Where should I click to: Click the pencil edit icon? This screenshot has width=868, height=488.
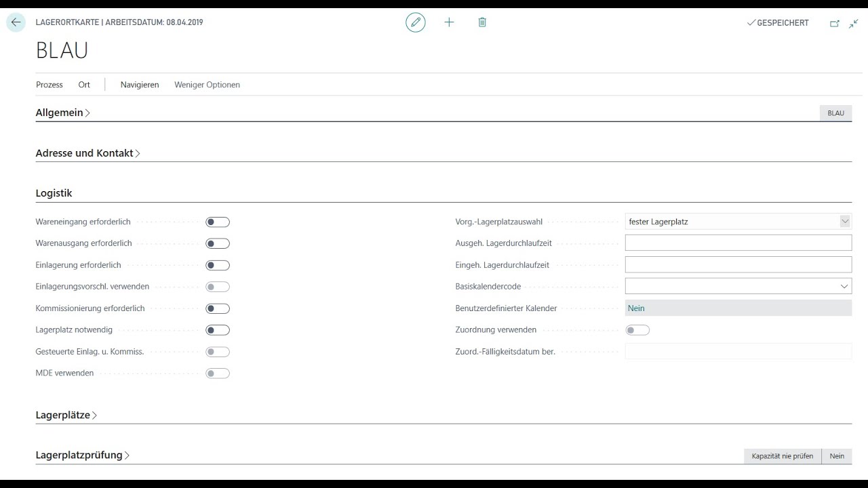(416, 22)
